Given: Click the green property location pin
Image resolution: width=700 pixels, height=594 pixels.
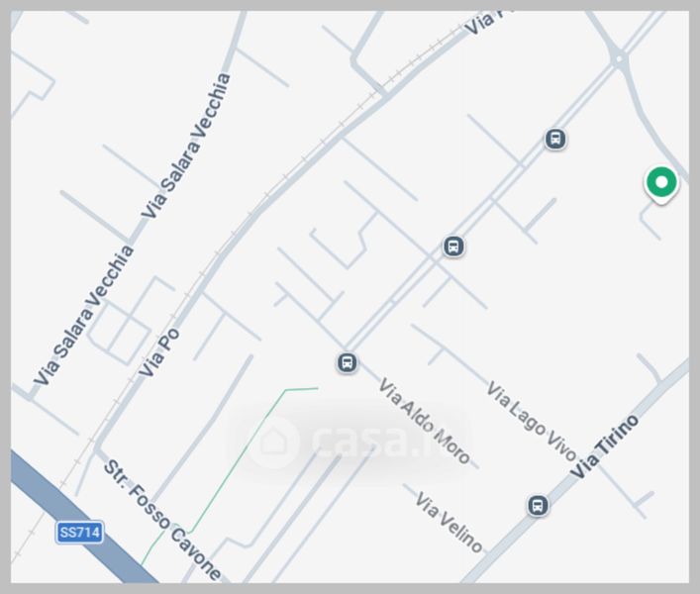Looking at the screenshot, I should tap(661, 185).
